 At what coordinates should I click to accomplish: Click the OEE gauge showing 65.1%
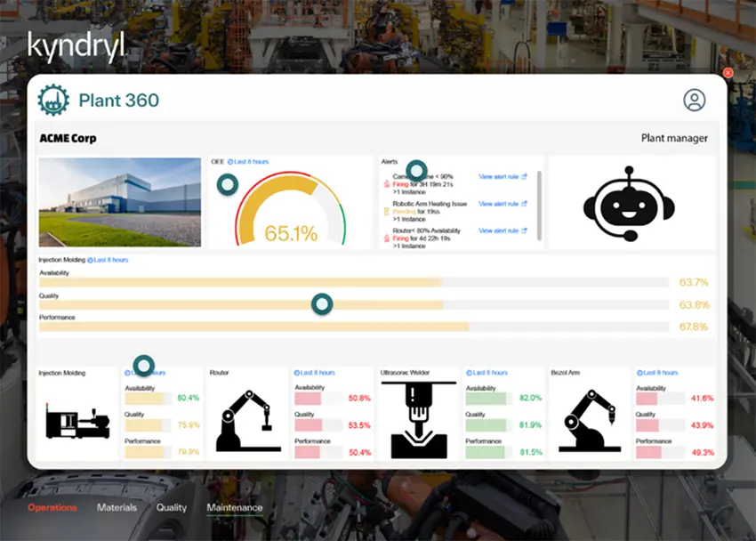[x=291, y=208]
